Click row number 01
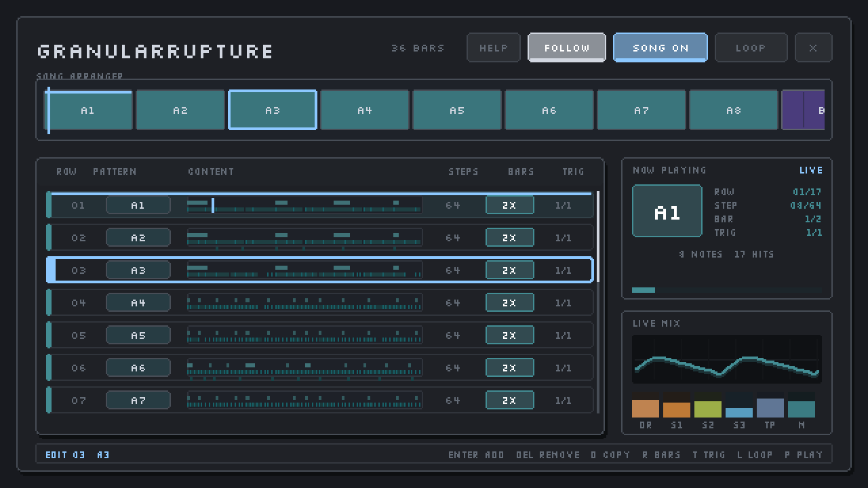Viewport: 868px width, 488px height. click(79, 205)
